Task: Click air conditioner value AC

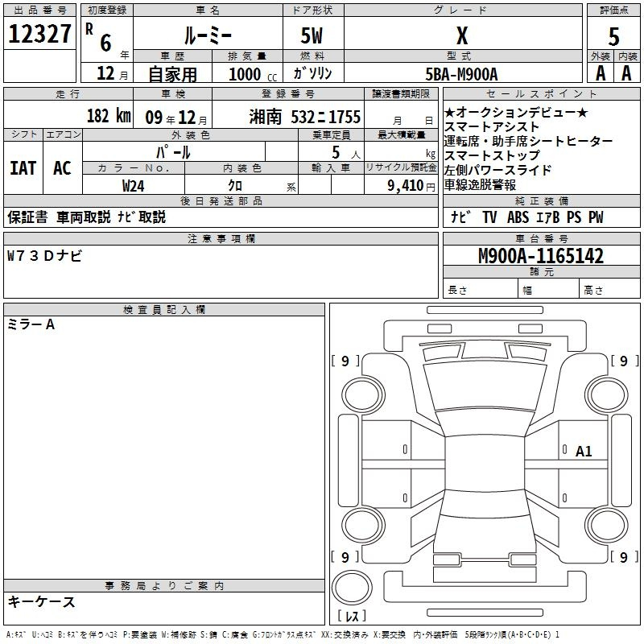Action: coord(62,168)
